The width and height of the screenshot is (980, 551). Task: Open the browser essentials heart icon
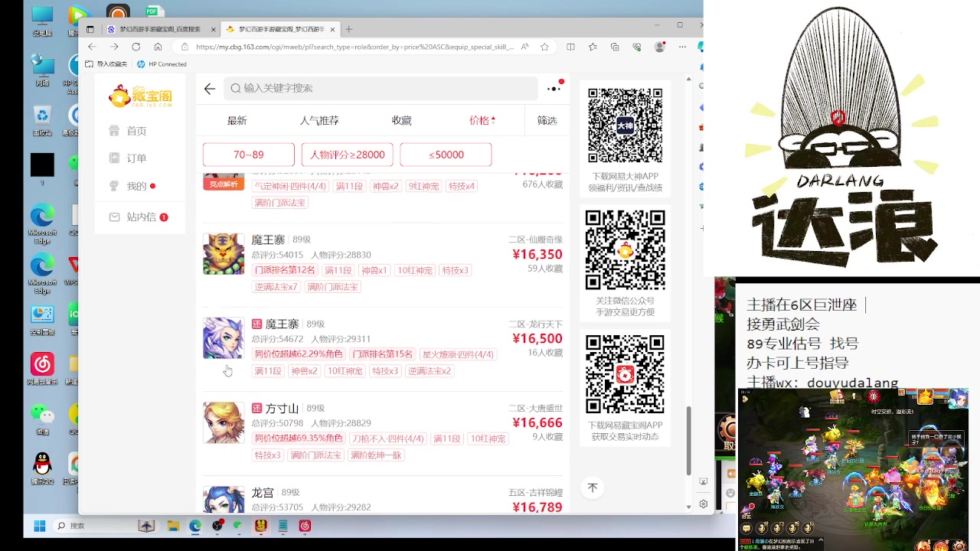[x=637, y=47]
